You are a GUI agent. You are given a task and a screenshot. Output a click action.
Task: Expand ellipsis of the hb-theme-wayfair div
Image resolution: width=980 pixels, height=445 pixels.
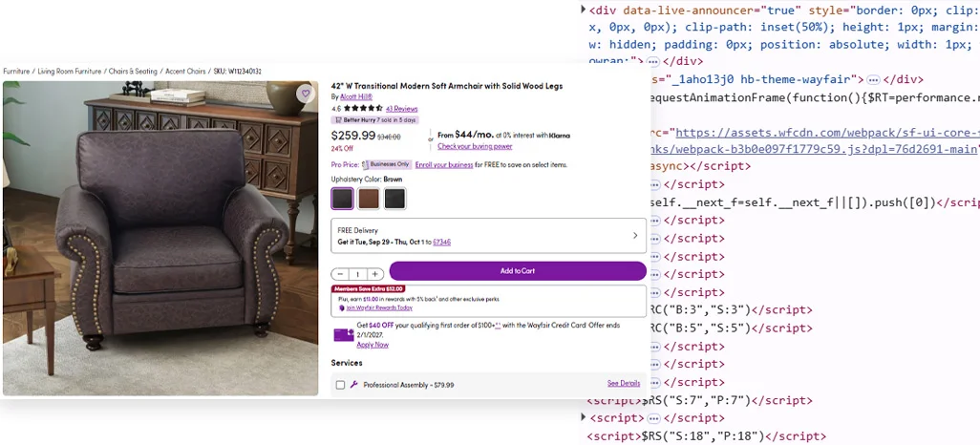tap(874, 79)
